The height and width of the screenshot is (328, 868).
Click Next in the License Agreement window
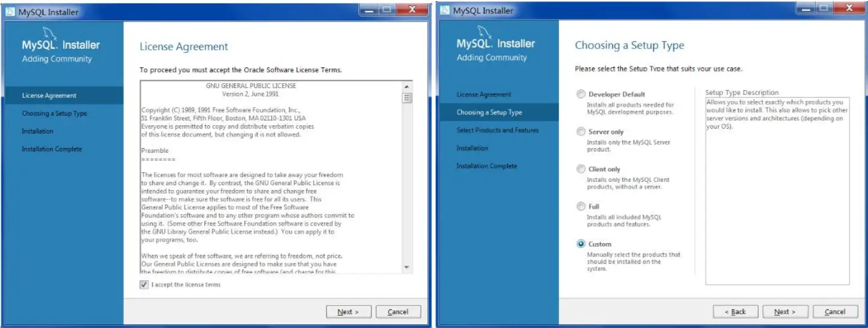(348, 312)
